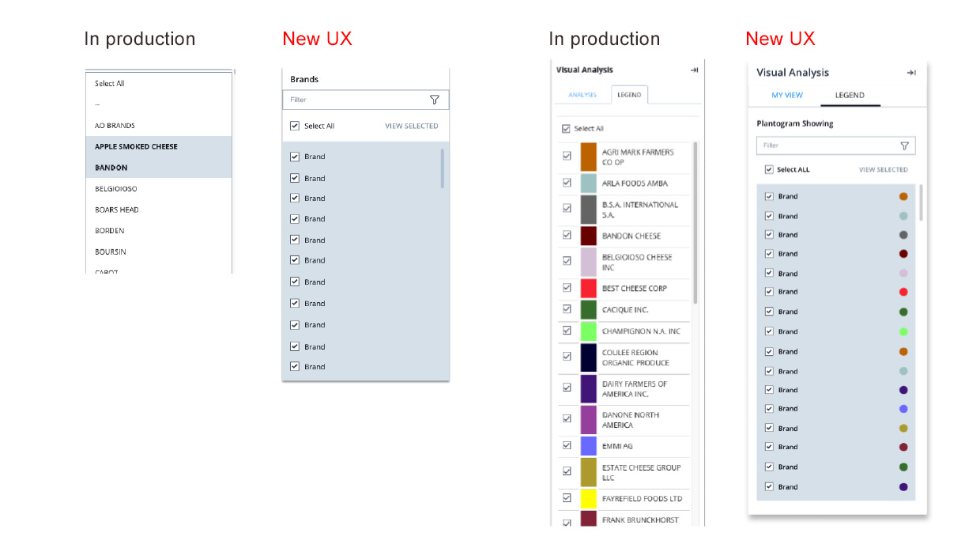This screenshot has width=980, height=552.
Task: Click the gray swatch for B.S.A. INTERNATIONAL
Action: [588, 210]
